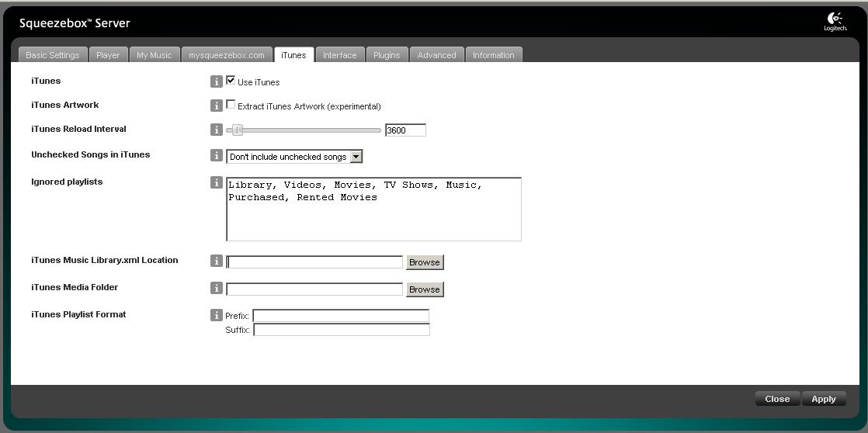The height and width of the screenshot is (433, 868).
Task: Show info for iTunes Media Folder
Action: [x=217, y=289]
